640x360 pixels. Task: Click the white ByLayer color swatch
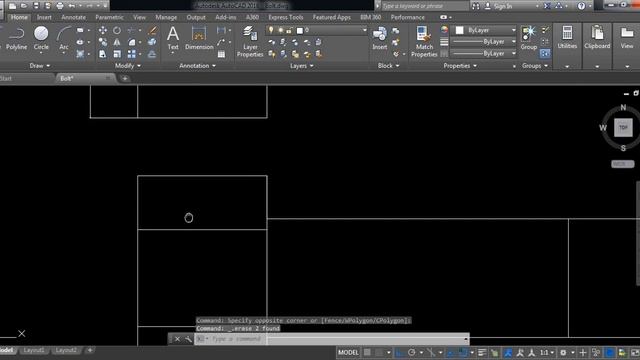pyautogui.click(x=460, y=30)
